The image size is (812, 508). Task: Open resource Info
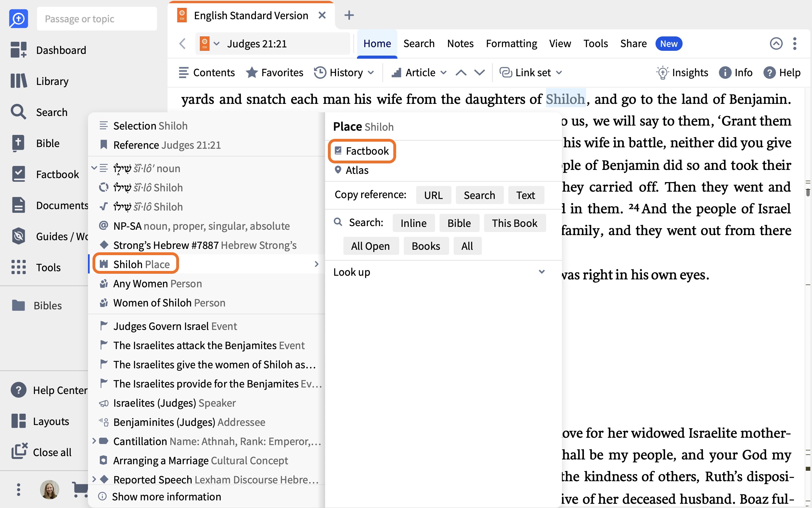click(x=736, y=72)
